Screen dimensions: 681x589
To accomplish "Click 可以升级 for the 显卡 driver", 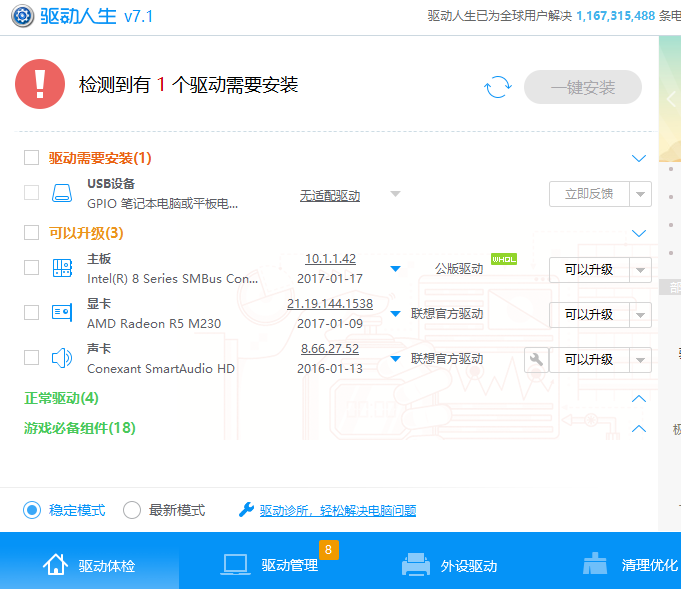I will 589,315.
